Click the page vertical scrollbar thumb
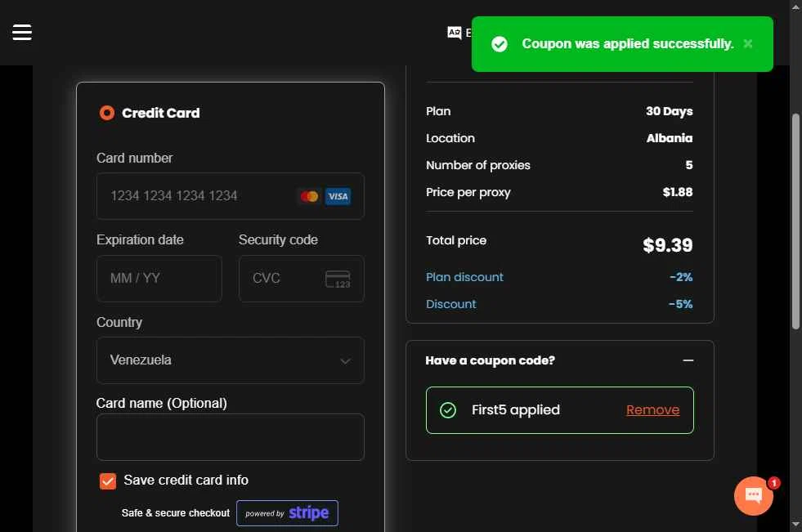Viewport: 802px width, 532px height. click(x=795, y=221)
